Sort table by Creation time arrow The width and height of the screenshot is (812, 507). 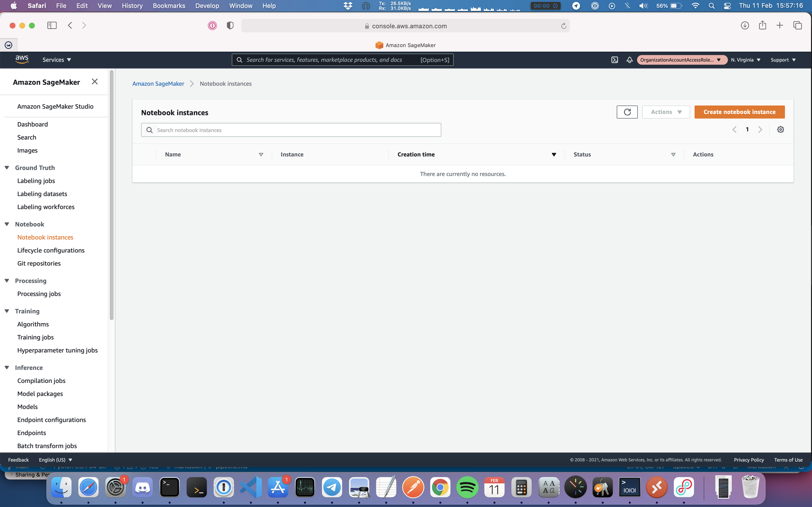pyautogui.click(x=554, y=155)
